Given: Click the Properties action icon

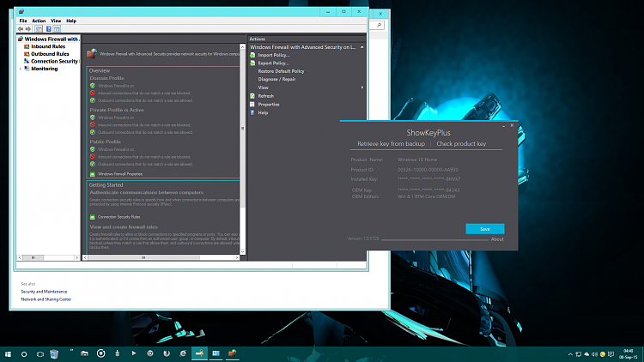Looking at the screenshot, I should pyautogui.click(x=252, y=105).
